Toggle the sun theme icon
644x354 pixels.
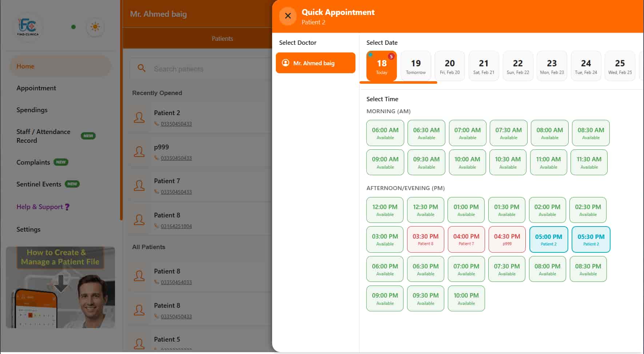pyautogui.click(x=95, y=27)
